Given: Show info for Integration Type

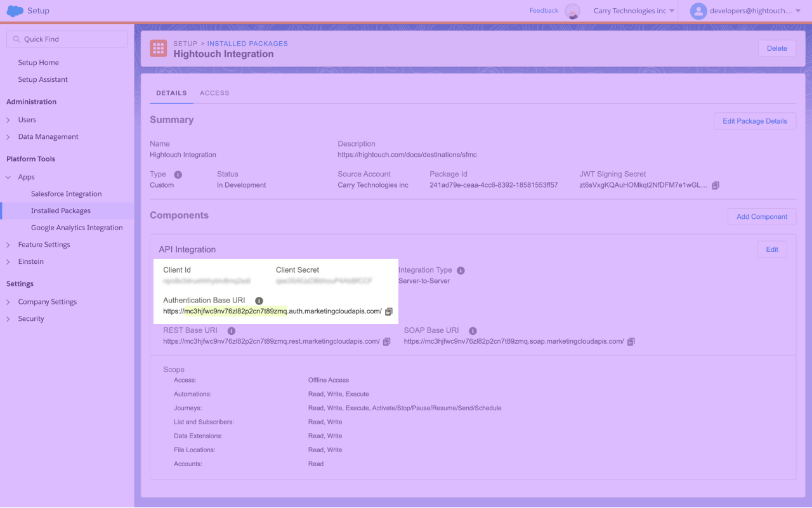Looking at the screenshot, I should coord(461,270).
